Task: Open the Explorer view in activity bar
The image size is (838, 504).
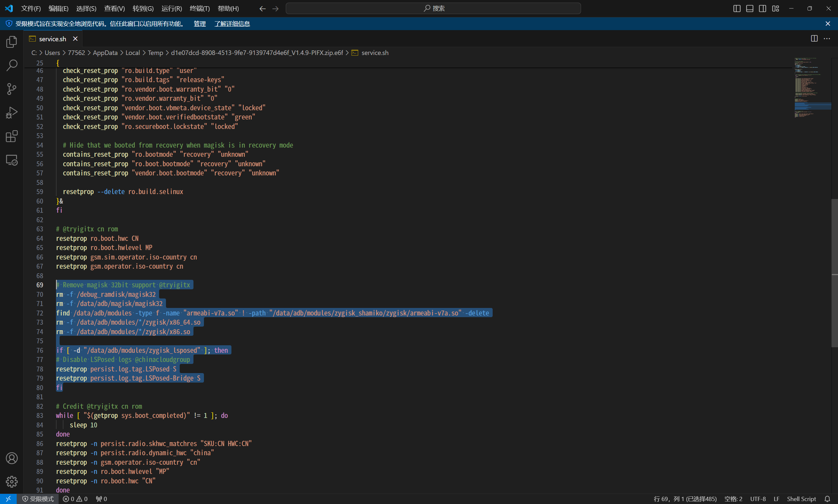Action: point(11,42)
